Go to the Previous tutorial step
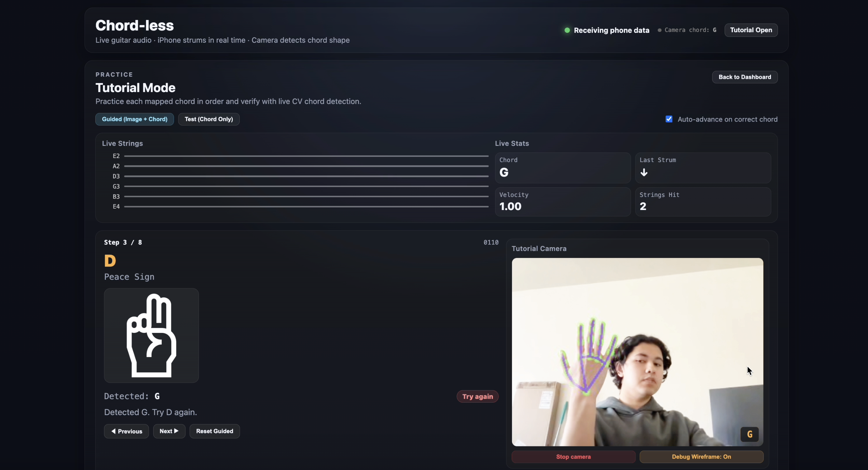This screenshot has height=470, width=868. coord(126,431)
